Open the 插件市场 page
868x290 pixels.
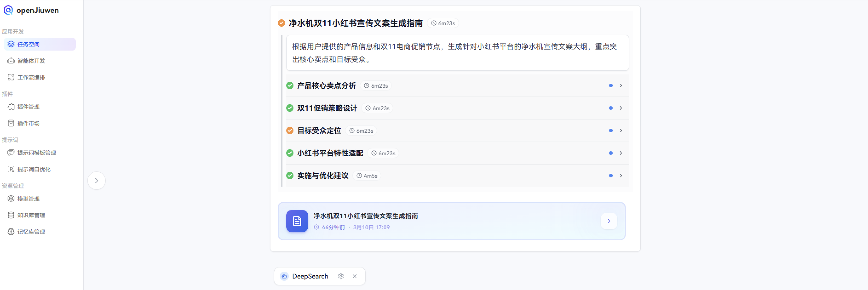28,123
